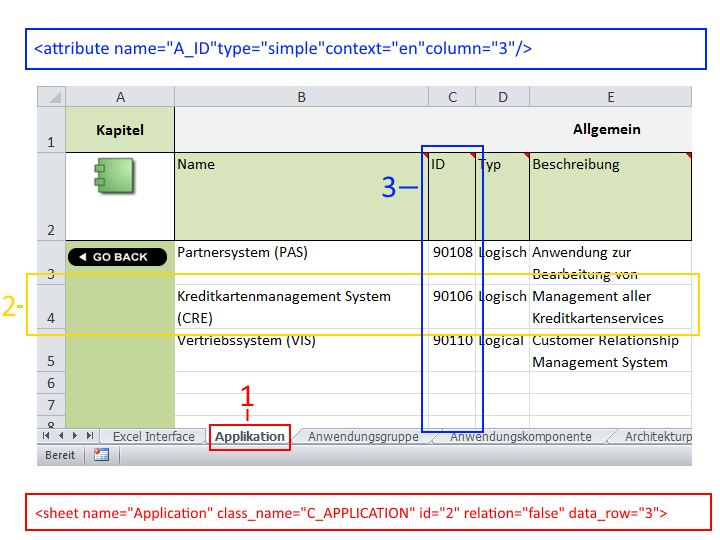
Task: Select the cell with ID 90106
Action: [x=452, y=307]
